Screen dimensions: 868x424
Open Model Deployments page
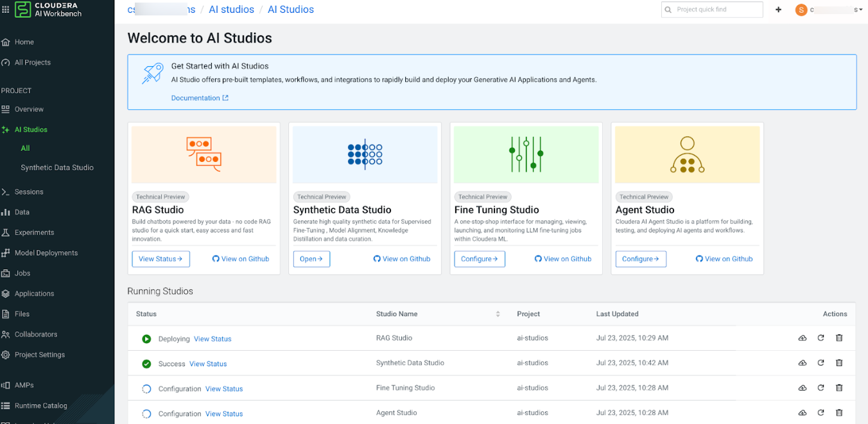pyautogui.click(x=46, y=253)
